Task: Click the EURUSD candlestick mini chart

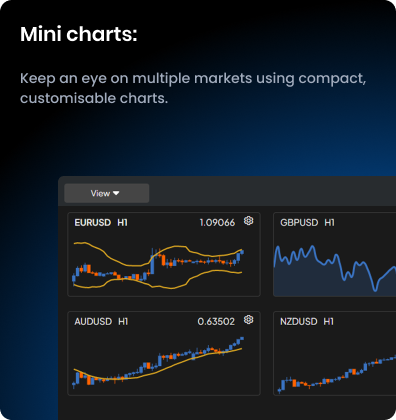Action: [159, 266]
